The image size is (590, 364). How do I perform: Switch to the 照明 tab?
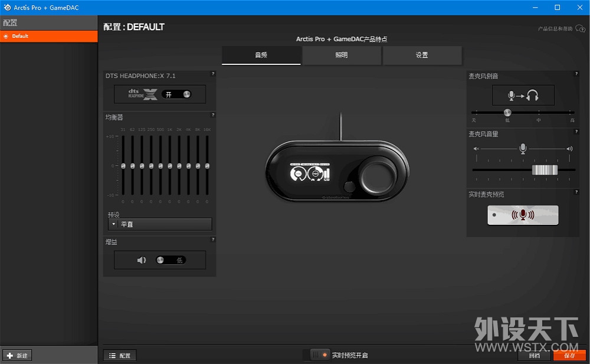[342, 55]
